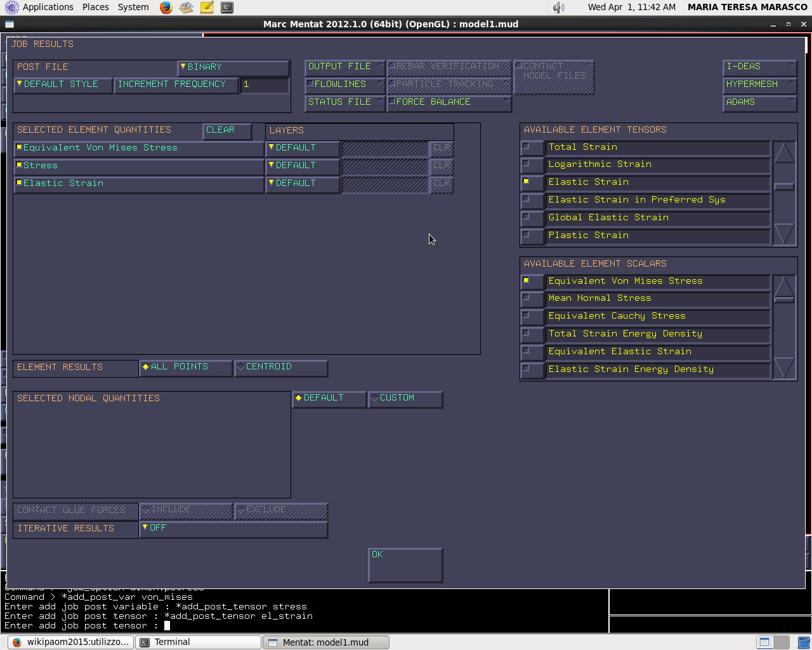
Task: Confirm job results with OK
Action: click(x=405, y=565)
